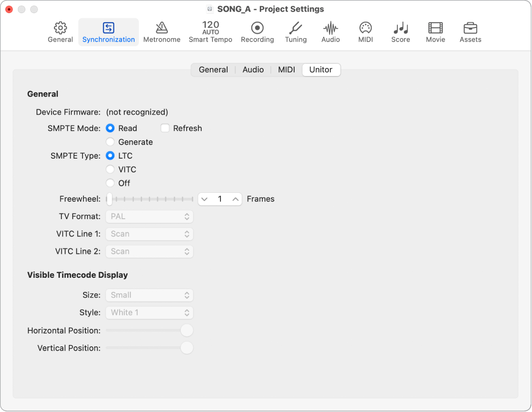This screenshot has width=532, height=412.
Task: Select the Metronome settings icon
Action: pos(162,31)
